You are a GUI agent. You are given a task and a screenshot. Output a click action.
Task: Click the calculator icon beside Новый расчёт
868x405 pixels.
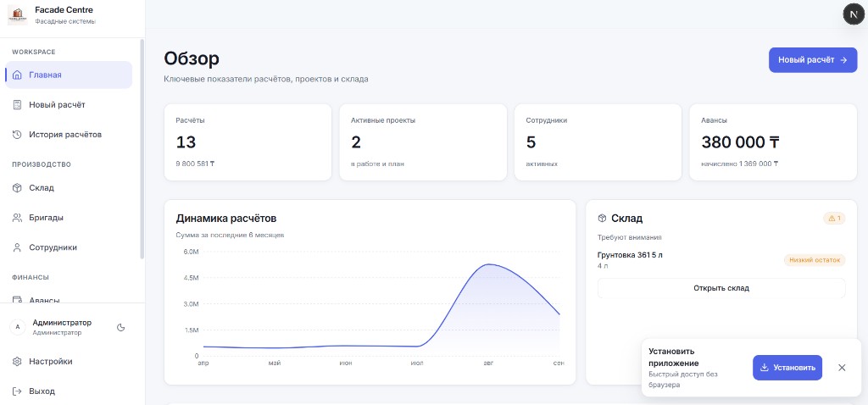pos(17,104)
